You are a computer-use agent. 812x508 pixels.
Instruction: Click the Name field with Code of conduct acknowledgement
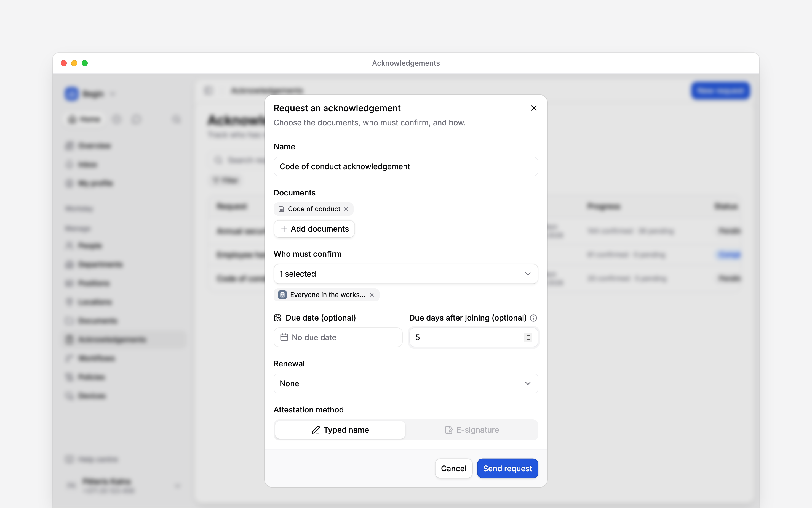[x=406, y=166]
